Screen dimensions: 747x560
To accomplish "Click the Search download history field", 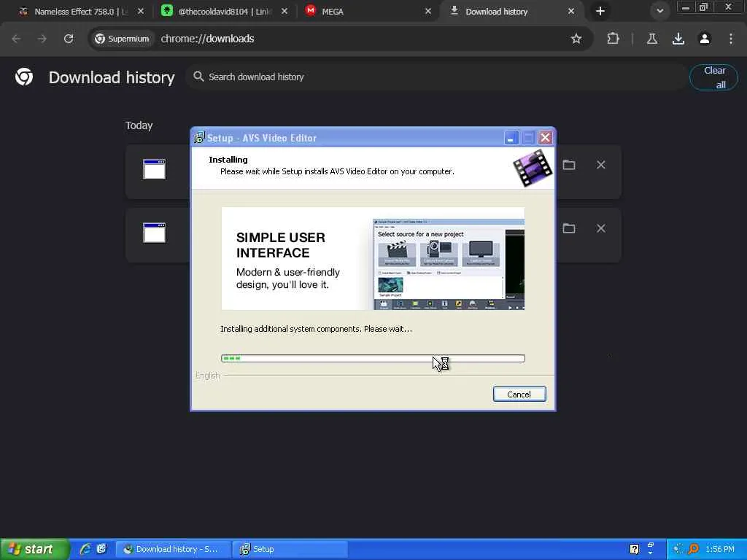I will [436, 77].
